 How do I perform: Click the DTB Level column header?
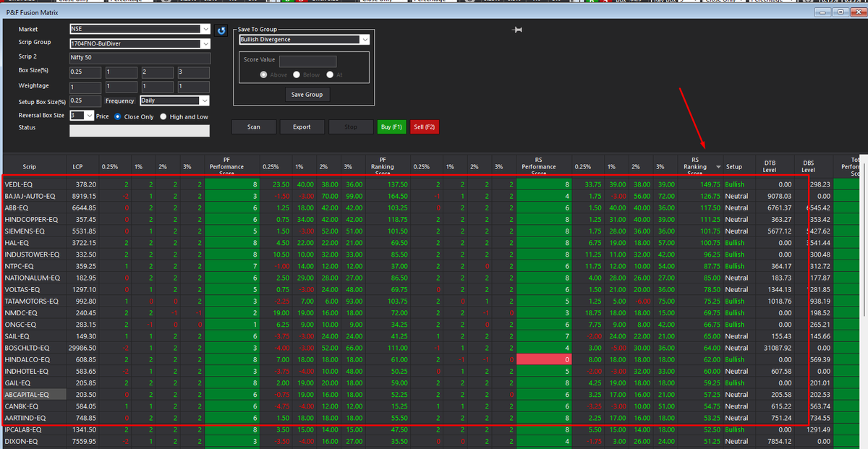tap(770, 166)
